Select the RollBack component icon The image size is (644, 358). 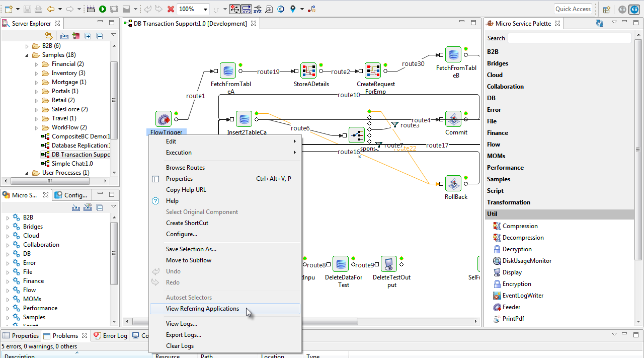pos(453,184)
